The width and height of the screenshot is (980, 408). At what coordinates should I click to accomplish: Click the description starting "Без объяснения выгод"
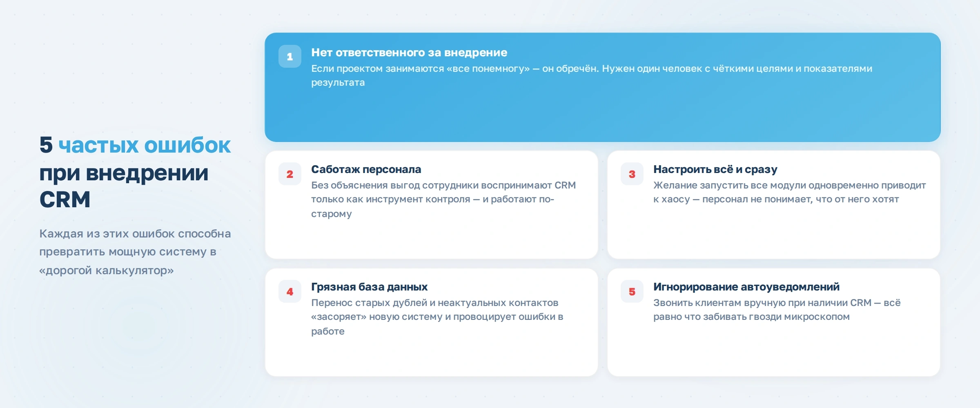point(443,200)
